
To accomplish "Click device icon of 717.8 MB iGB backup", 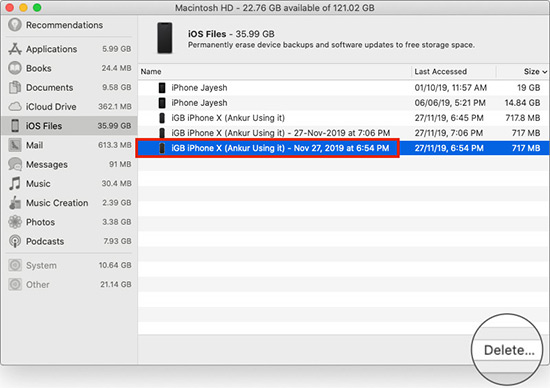I will point(162,118).
